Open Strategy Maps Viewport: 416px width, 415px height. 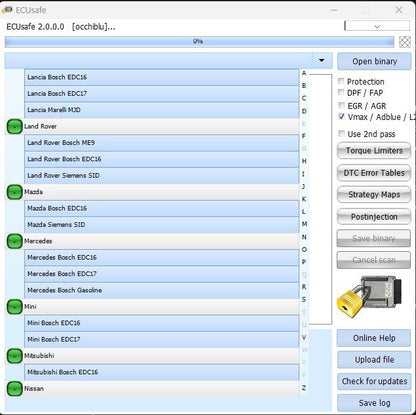(x=374, y=195)
